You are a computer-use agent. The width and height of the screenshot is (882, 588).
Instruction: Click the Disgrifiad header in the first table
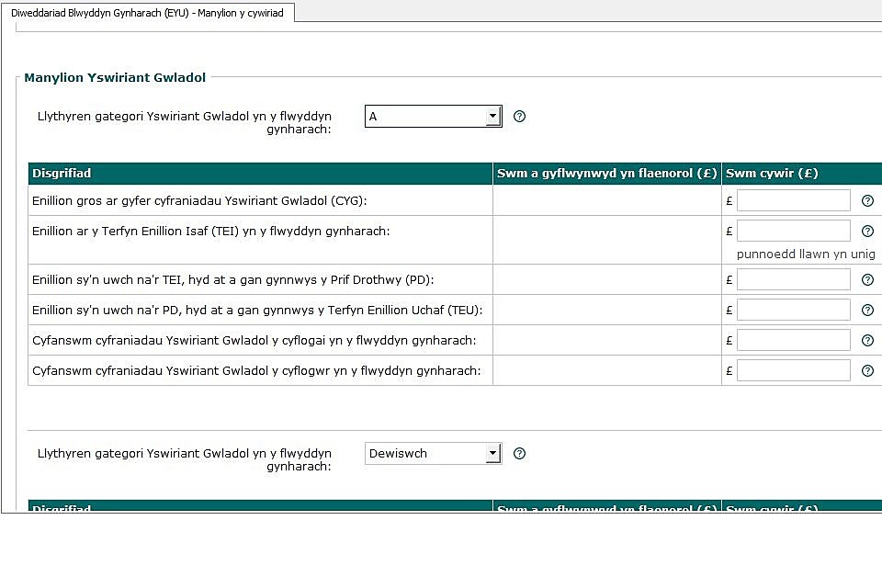(62, 174)
